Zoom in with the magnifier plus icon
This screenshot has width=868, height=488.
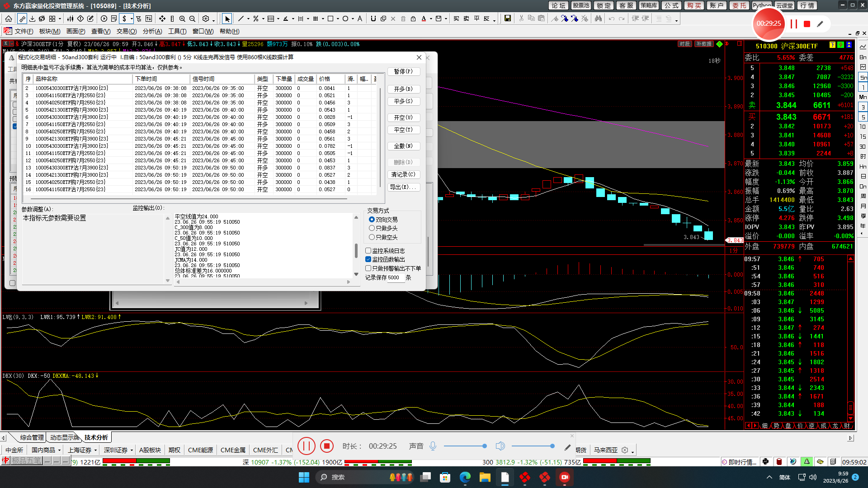click(182, 19)
